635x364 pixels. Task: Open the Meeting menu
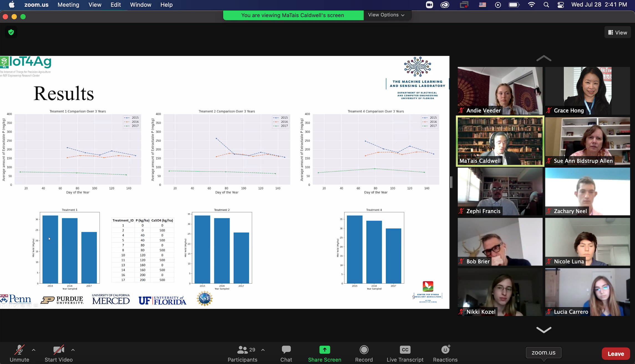pos(68,5)
